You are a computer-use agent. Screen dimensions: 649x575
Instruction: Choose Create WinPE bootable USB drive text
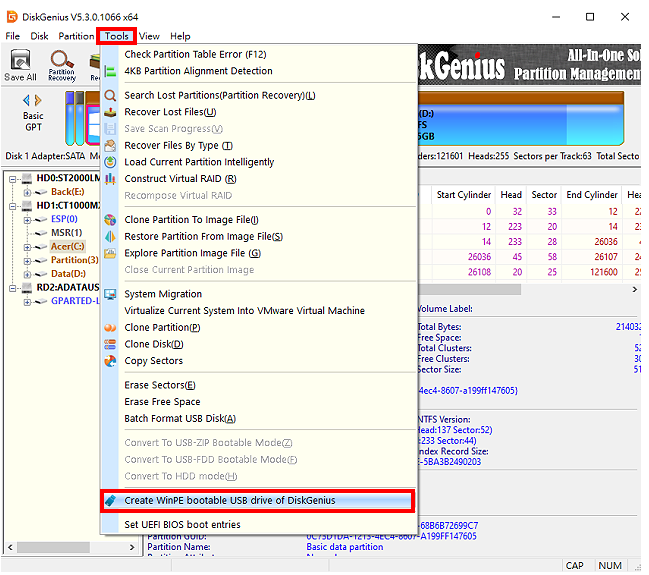(x=230, y=501)
